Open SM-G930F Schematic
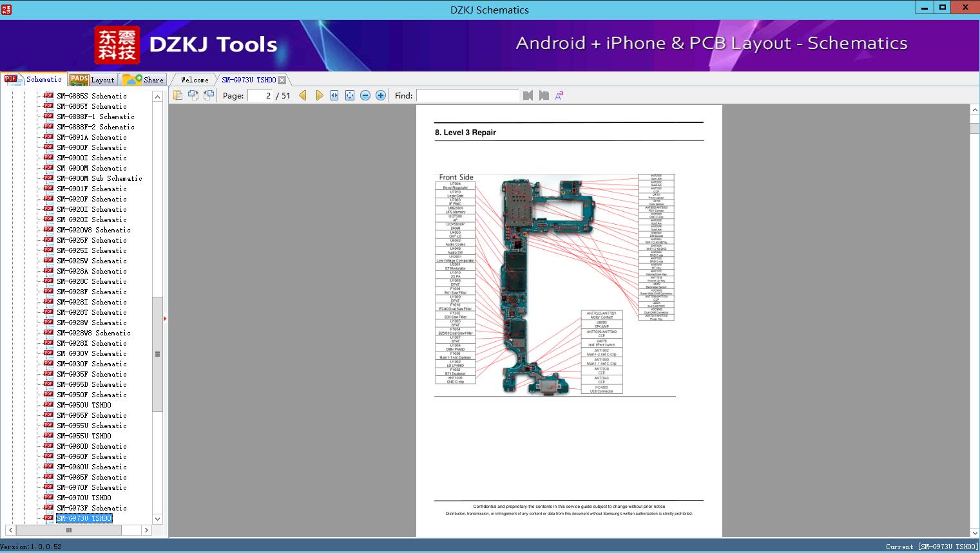This screenshot has height=553, width=980. (91, 364)
